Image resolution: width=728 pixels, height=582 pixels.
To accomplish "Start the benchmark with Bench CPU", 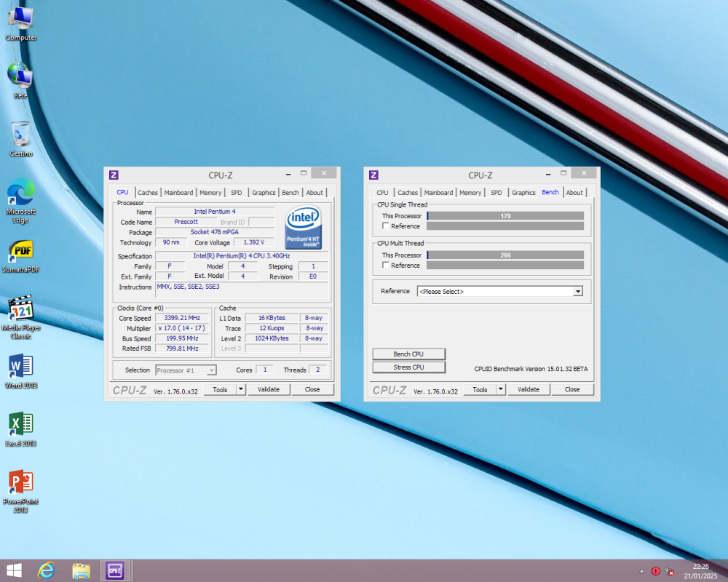I will tap(408, 354).
